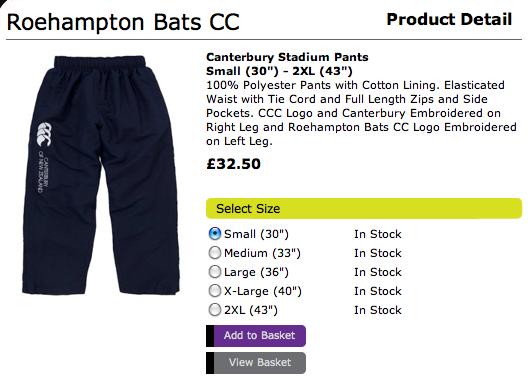The width and height of the screenshot is (528, 383).
Task: Click the black tab on View Basket
Action: pyautogui.click(x=210, y=363)
